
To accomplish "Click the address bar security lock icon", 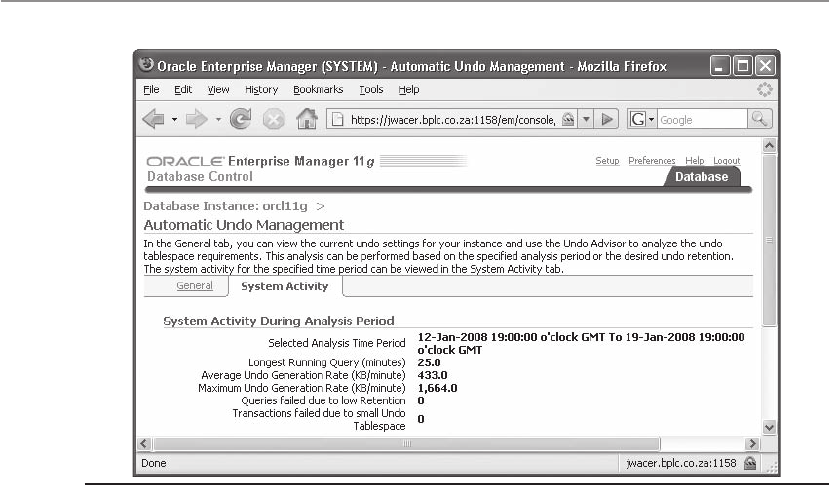I will point(568,120).
